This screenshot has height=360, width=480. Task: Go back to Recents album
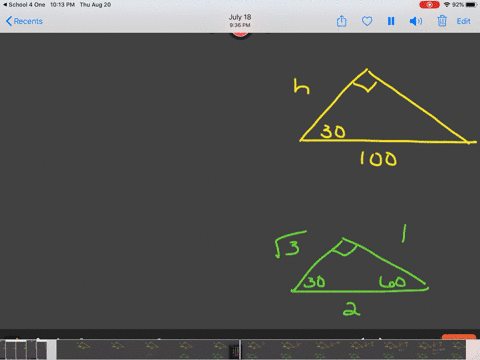pyautogui.click(x=24, y=21)
